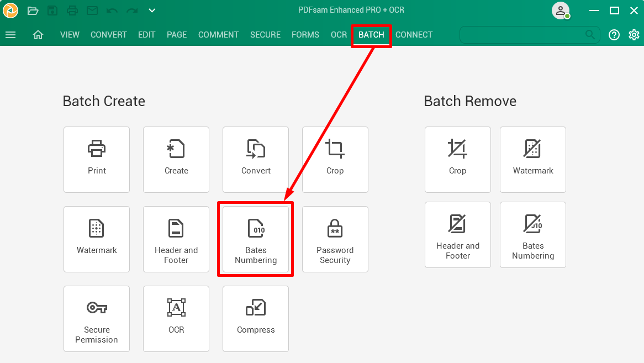Open the SECURE tab
This screenshot has height=363, width=644.
[x=265, y=35]
